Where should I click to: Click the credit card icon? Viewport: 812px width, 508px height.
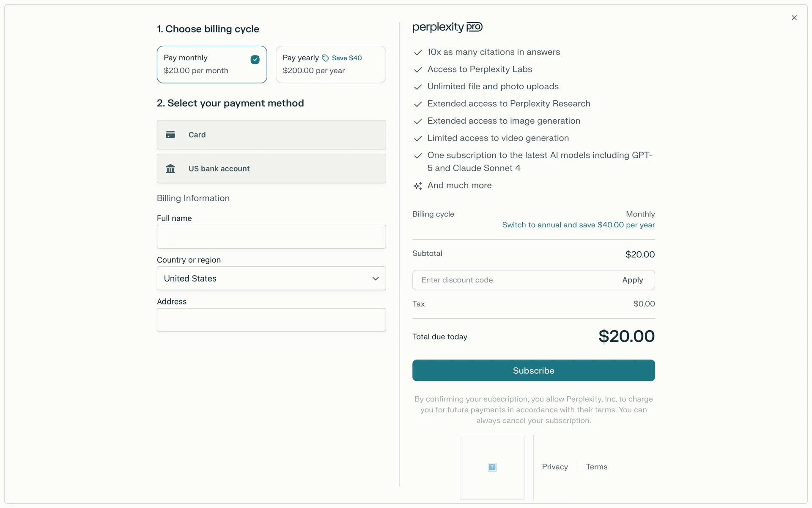click(170, 135)
